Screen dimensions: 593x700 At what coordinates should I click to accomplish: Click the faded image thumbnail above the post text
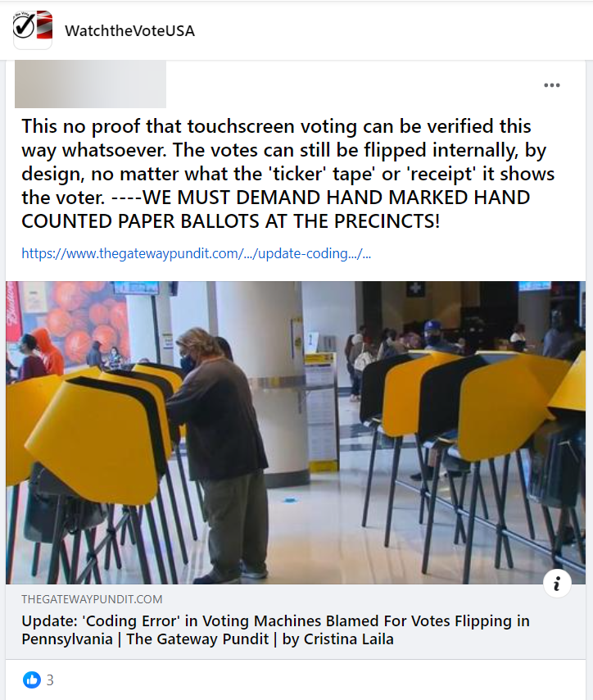tap(90, 82)
